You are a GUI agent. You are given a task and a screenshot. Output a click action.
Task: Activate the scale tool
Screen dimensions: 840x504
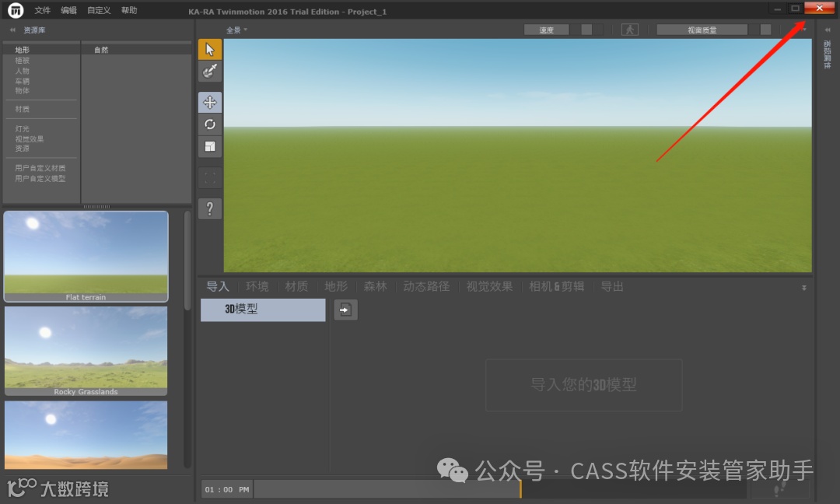210,146
